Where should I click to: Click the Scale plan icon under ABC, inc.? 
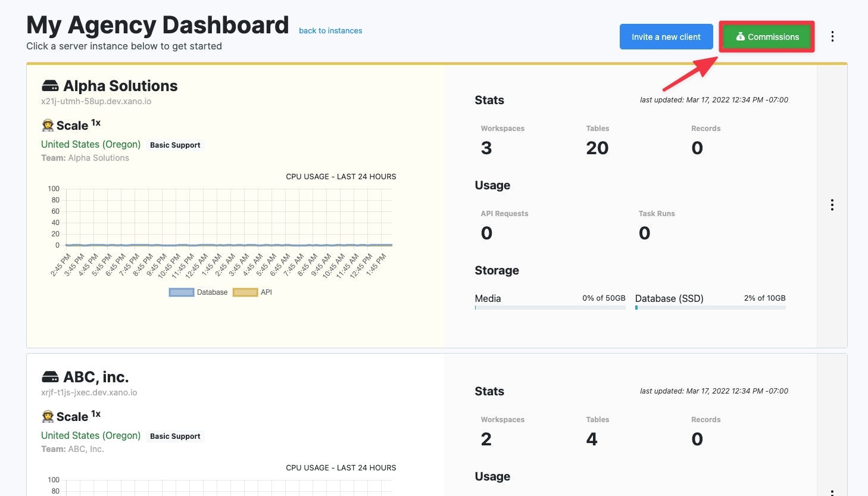pyautogui.click(x=48, y=416)
